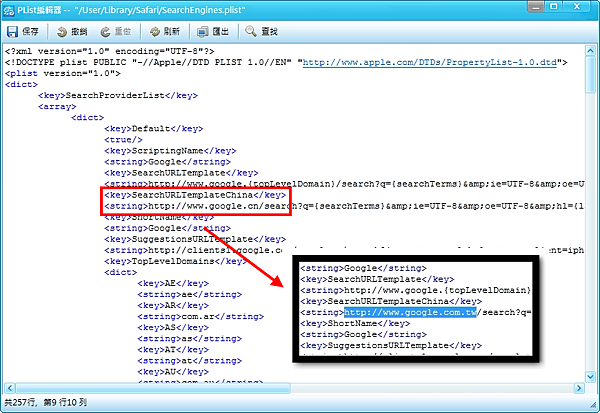Click the 重做 (redo) toolbar icon
Screen dimensions: 600x413
point(106,32)
